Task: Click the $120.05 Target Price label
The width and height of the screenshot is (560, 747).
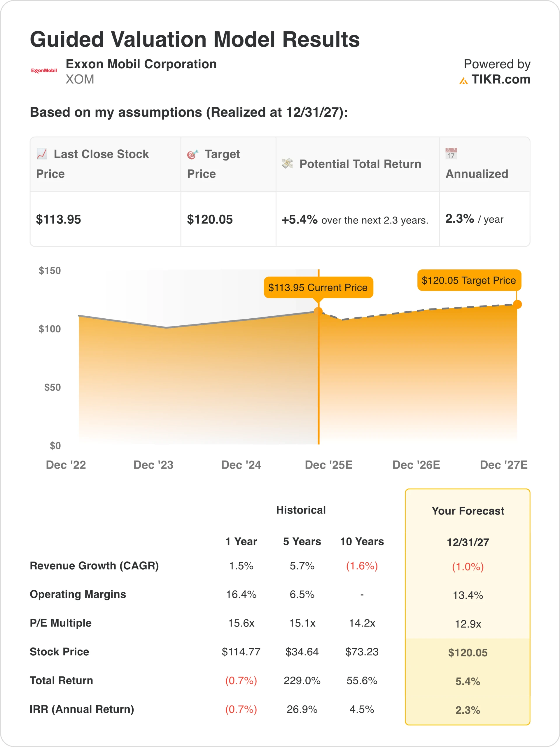Action: click(469, 280)
